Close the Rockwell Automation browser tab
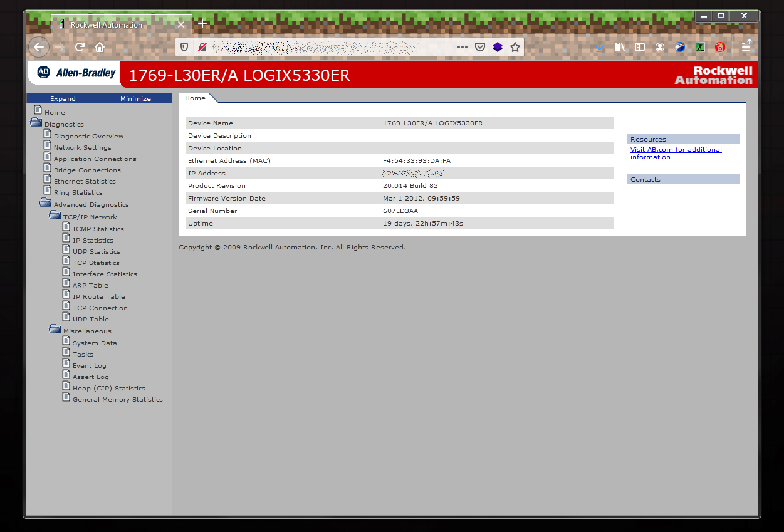The height and width of the screenshot is (532, 784). [180, 24]
